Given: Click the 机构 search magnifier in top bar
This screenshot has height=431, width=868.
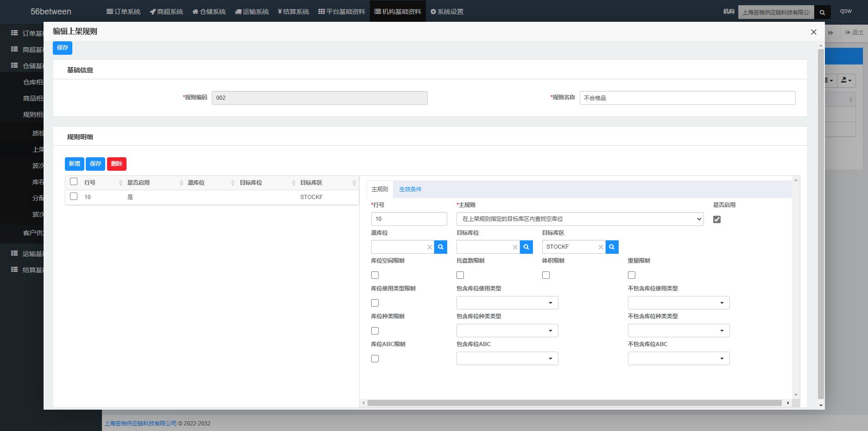Looking at the screenshot, I should pos(822,13).
